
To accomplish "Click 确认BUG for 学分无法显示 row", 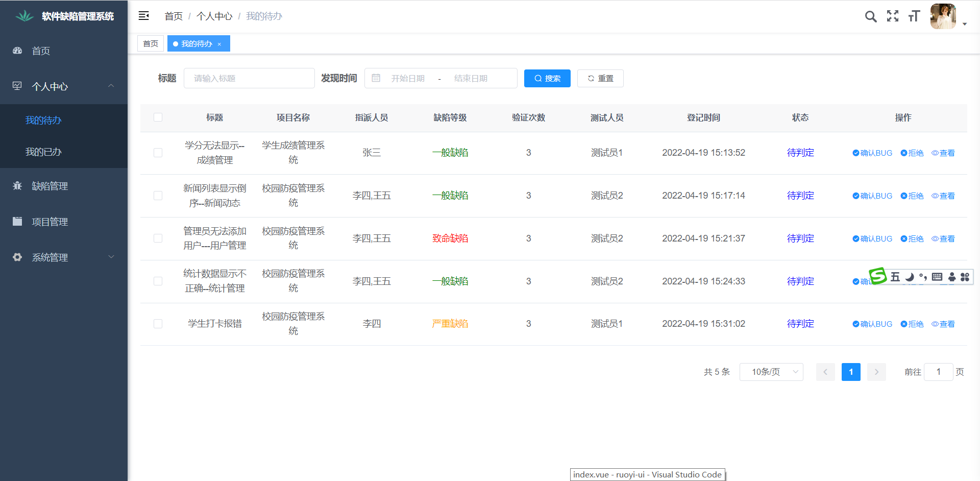I will (872, 153).
